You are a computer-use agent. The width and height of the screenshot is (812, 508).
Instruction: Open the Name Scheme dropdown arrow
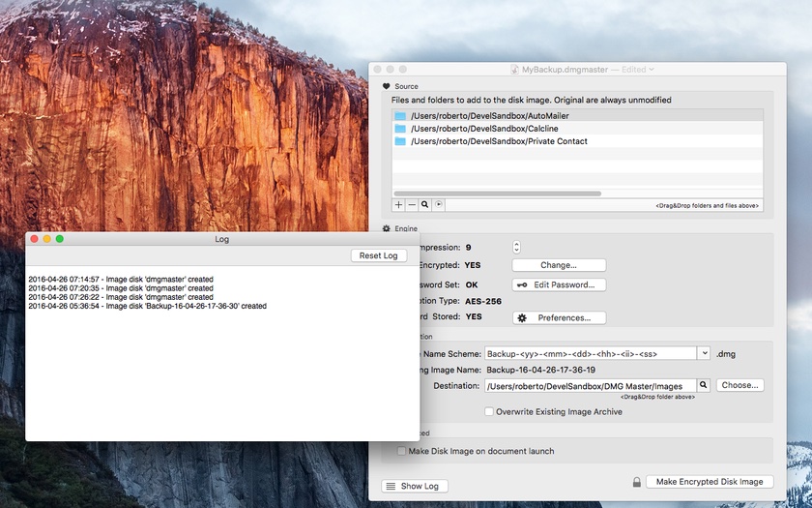704,354
